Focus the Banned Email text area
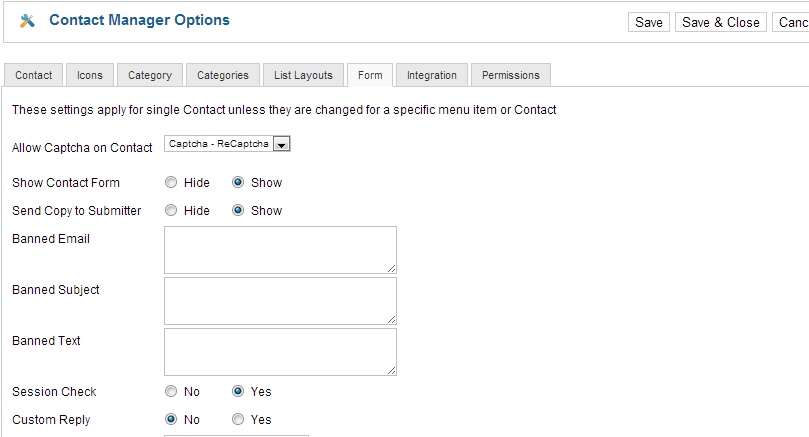Image resolution: width=809 pixels, height=437 pixels. pyautogui.click(x=280, y=250)
